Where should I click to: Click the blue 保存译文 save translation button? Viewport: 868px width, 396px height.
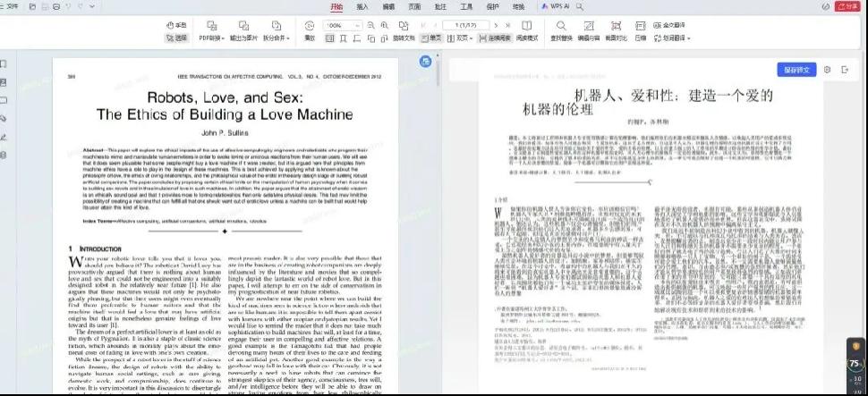796,70
